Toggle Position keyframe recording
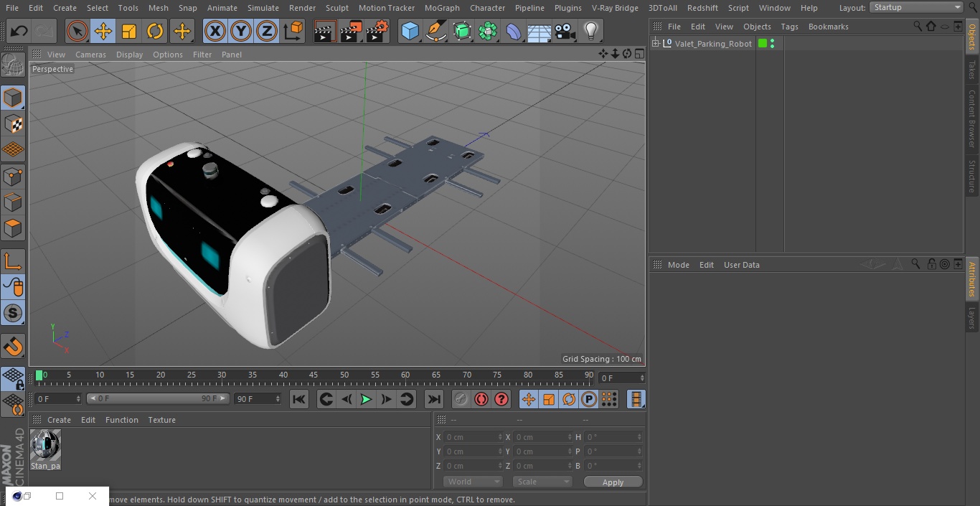 point(529,399)
